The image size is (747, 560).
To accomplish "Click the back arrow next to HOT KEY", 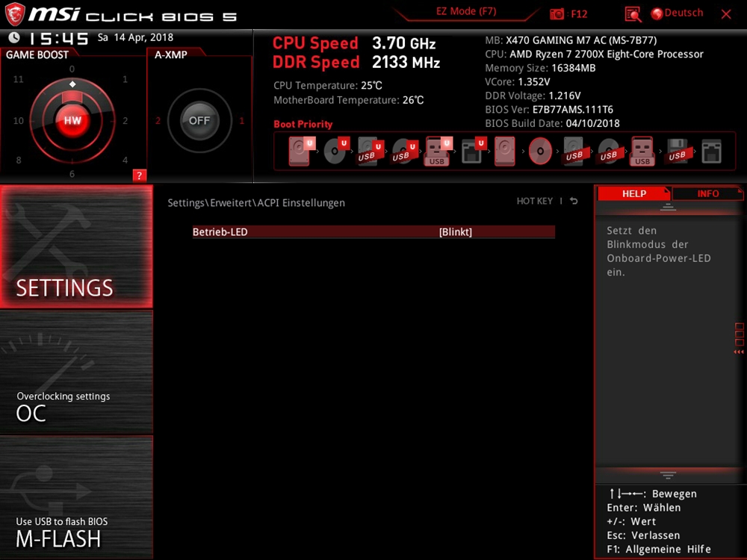I will pyautogui.click(x=574, y=201).
